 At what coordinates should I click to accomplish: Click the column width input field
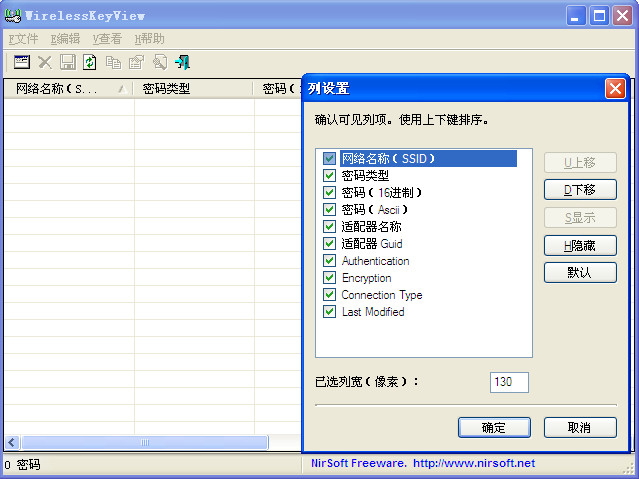click(x=509, y=382)
